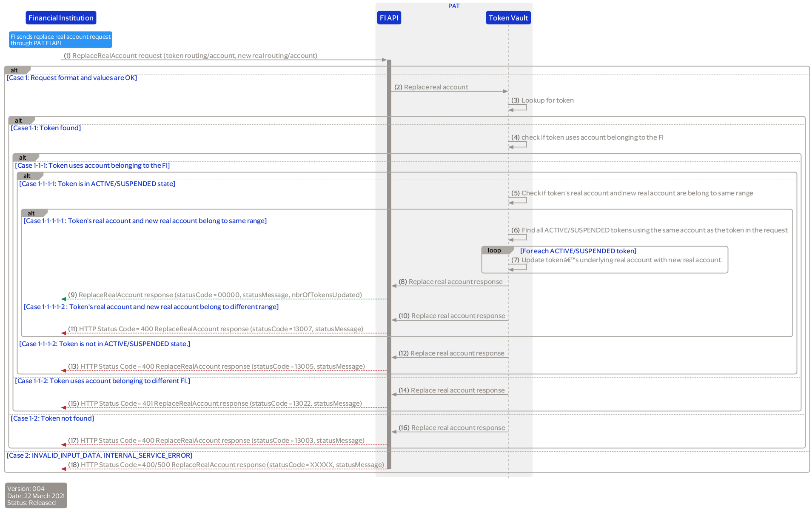This screenshot has width=812, height=516.
Task: Collapse the Case 1-2 Token not found branch
Action: [52, 418]
